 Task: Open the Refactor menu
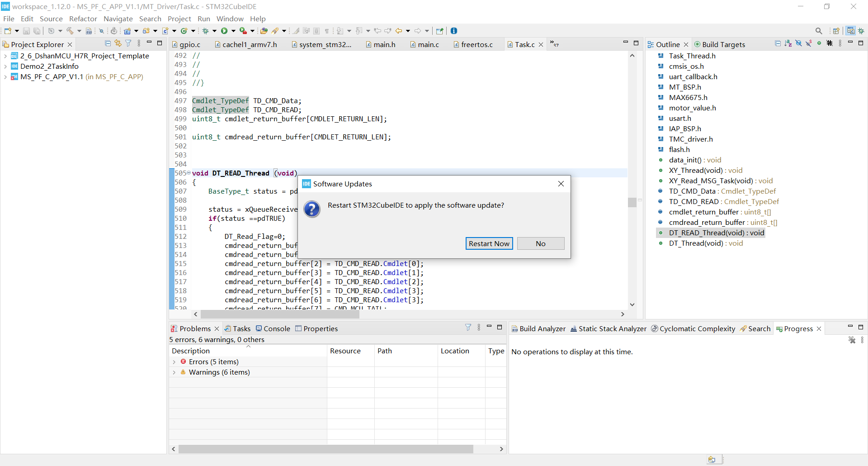tap(83, 19)
